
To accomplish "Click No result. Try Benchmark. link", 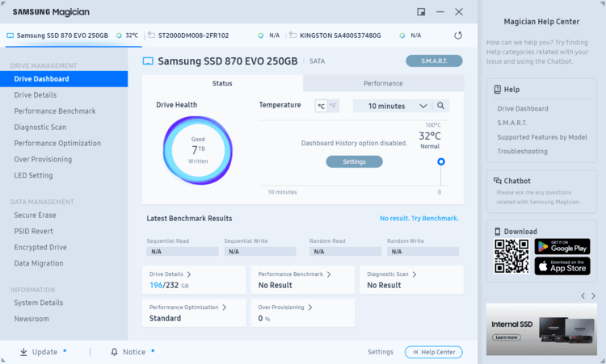I will point(419,219).
